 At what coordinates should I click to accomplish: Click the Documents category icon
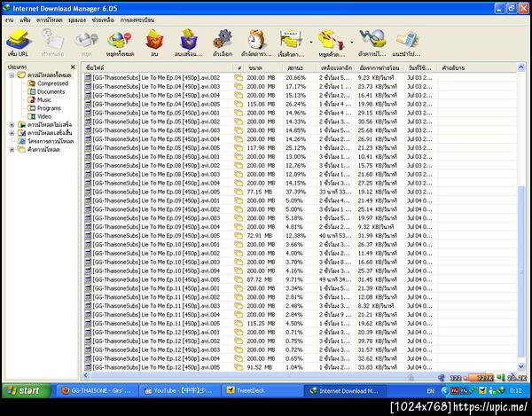tap(32, 91)
